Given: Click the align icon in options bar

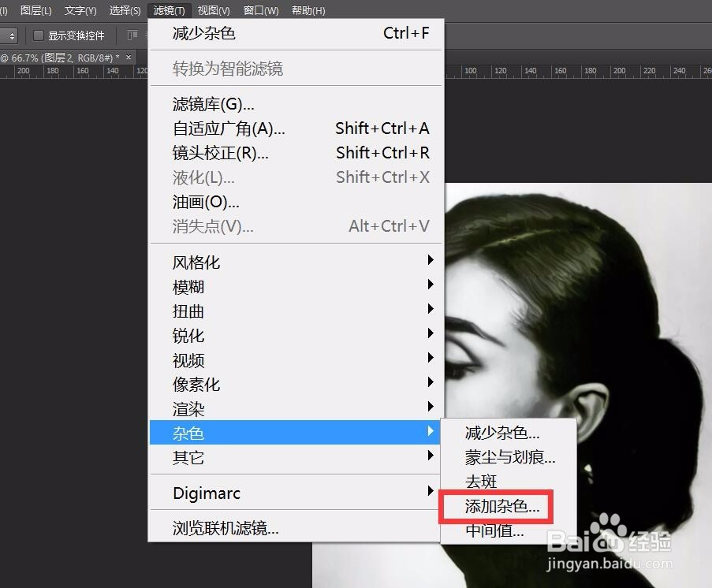Looking at the screenshot, I should pyautogui.click(x=132, y=35).
